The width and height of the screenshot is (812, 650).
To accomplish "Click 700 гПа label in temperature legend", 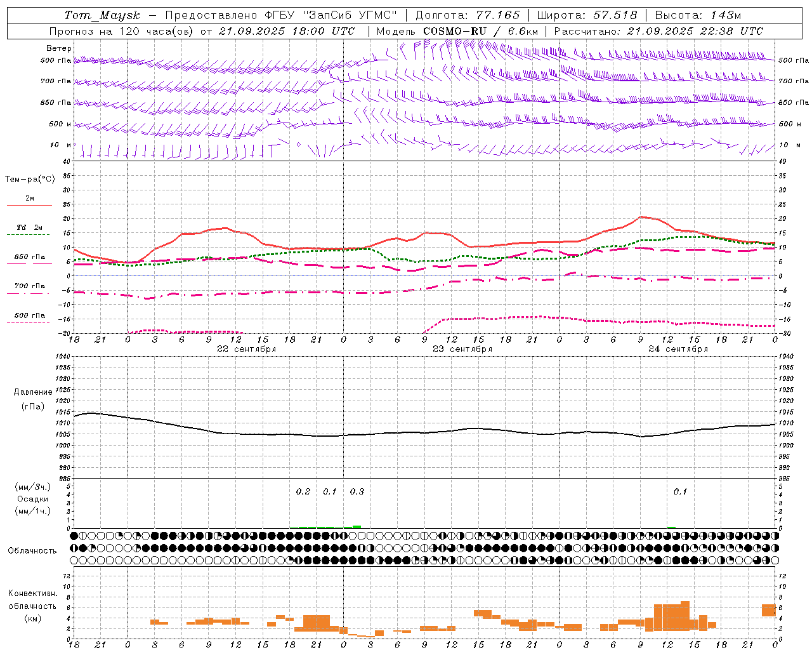I will point(30,286).
